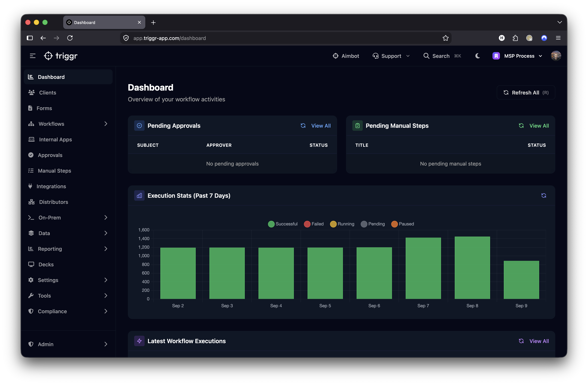Toggle Successful series in chart legend
The width and height of the screenshot is (588, 385).
[x=283, y=224]
